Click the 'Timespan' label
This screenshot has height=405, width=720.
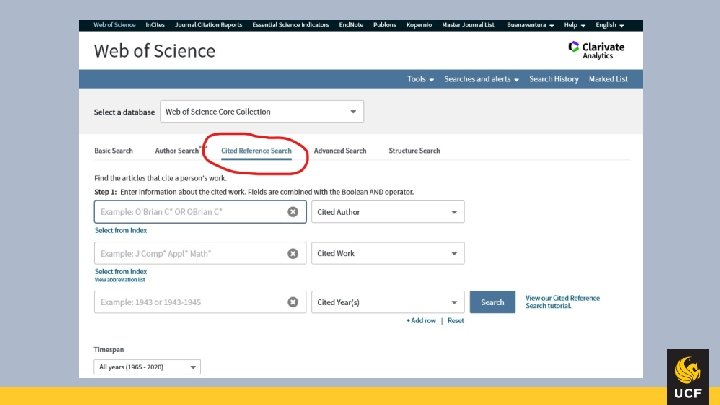click(x=109, y=349)
